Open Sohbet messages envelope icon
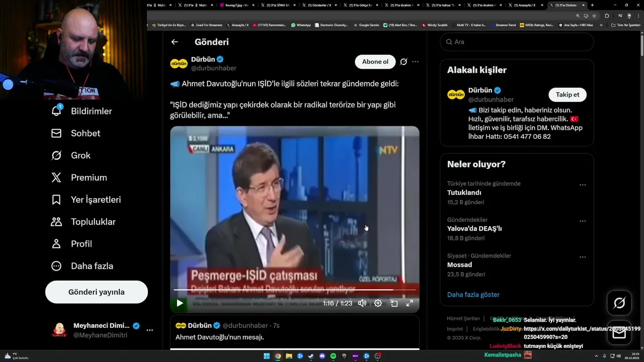644x362 pixels. (56, 133)
